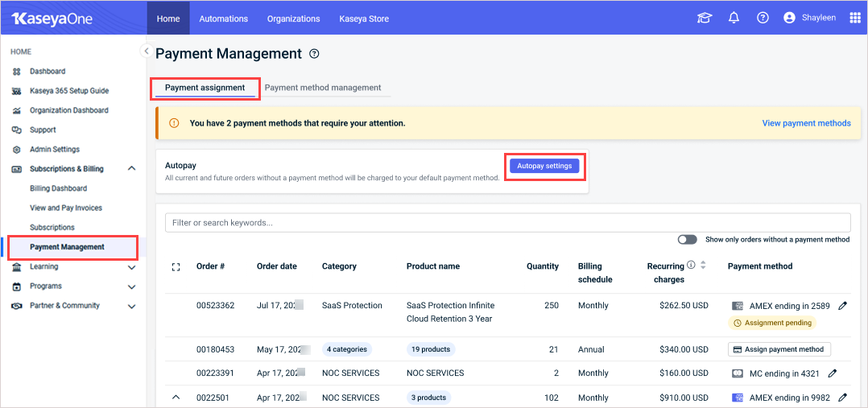The width and height of the screenshot is (868, 408).
Task: Go to Home top navigation tab
Action: 168,19
